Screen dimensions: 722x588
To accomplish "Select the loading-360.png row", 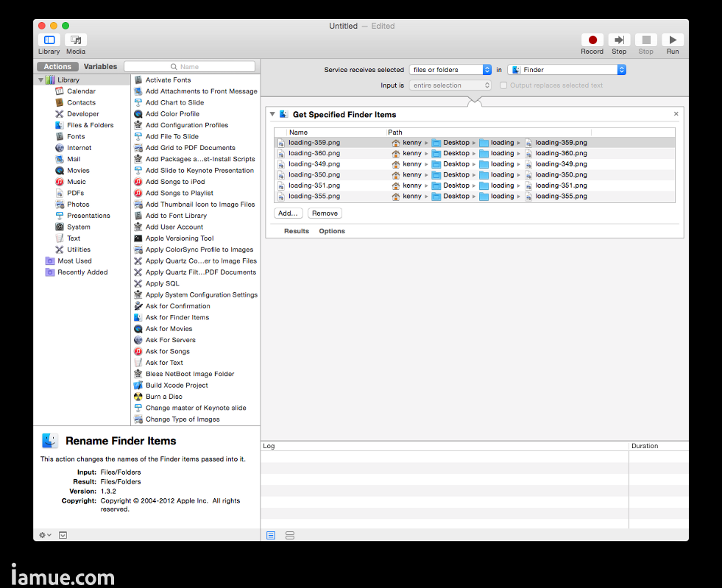I will [475, 153].
